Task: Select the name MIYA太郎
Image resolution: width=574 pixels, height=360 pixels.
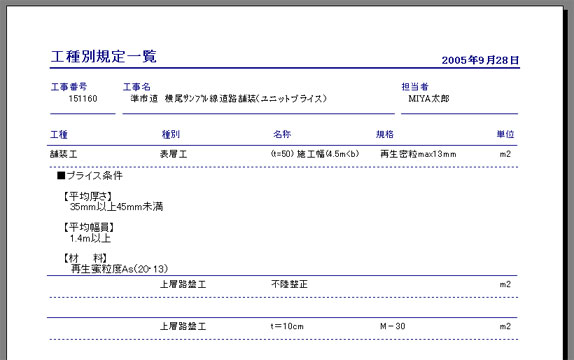Action: tap(429, 99)
